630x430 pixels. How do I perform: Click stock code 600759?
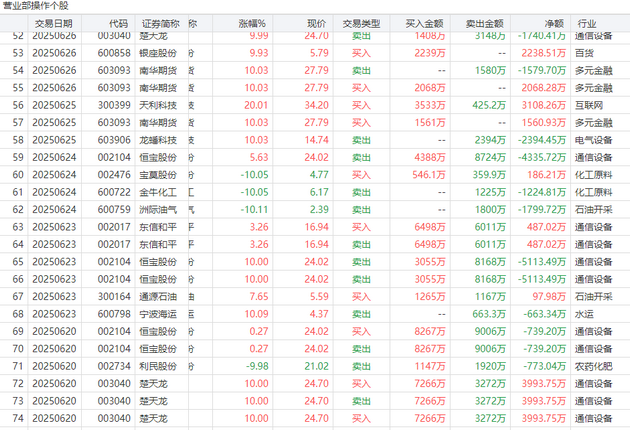coord(114,209)
